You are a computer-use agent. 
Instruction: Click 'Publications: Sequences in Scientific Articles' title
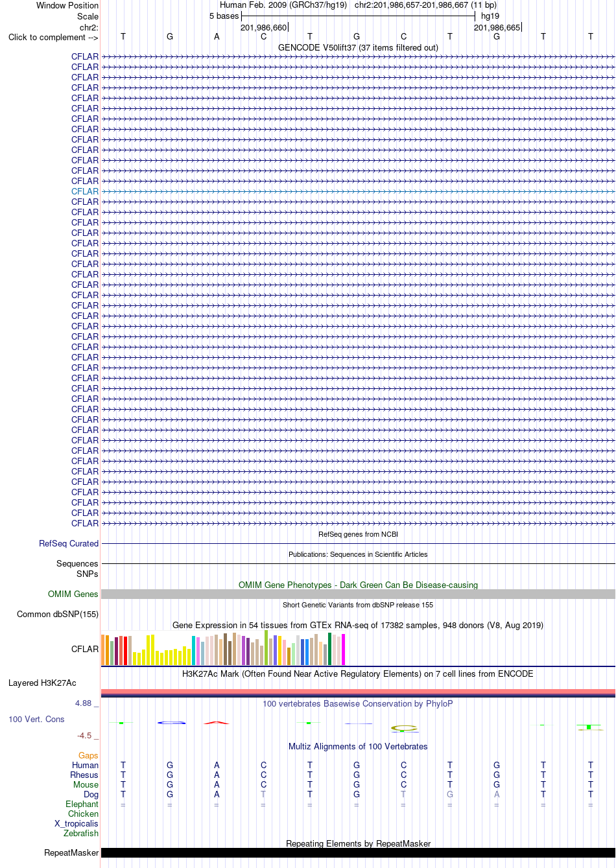click(x=358, y=554)
